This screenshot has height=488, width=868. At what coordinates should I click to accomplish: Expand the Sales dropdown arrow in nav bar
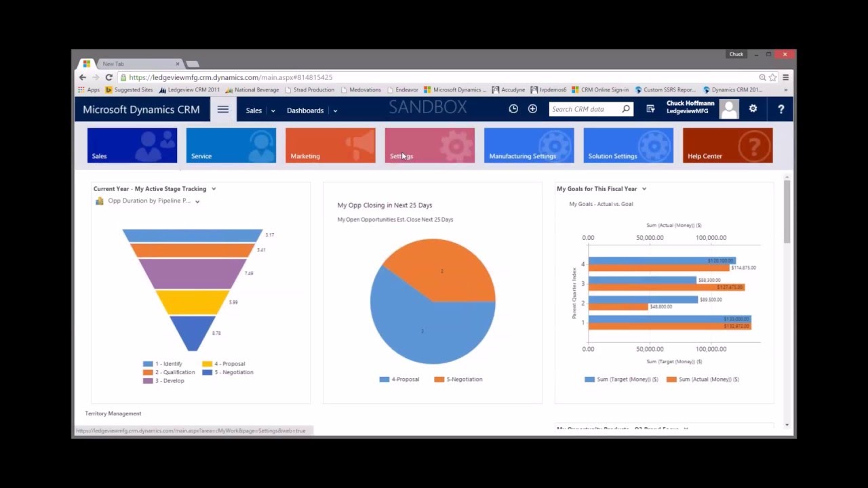(x=273, y=110)
